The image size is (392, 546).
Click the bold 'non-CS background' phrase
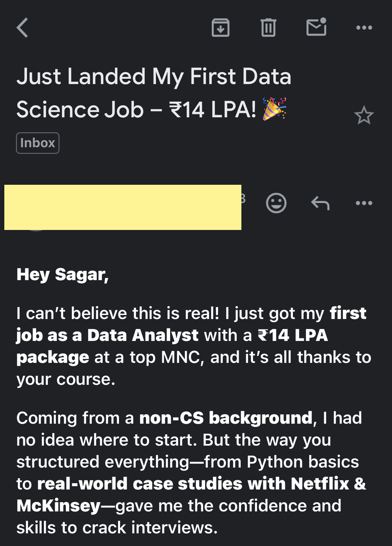[226, 418]
